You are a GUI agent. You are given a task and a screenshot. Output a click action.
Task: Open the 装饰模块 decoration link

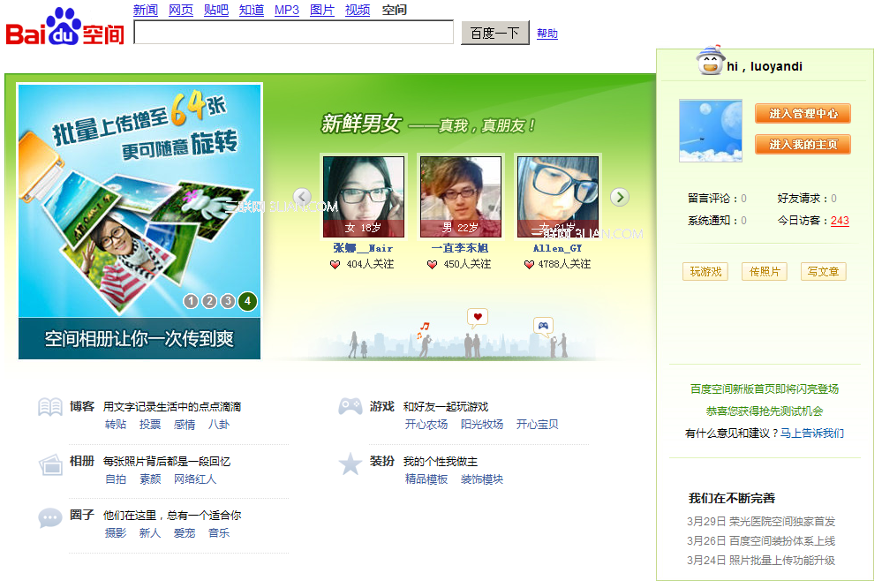coord(481,479)
